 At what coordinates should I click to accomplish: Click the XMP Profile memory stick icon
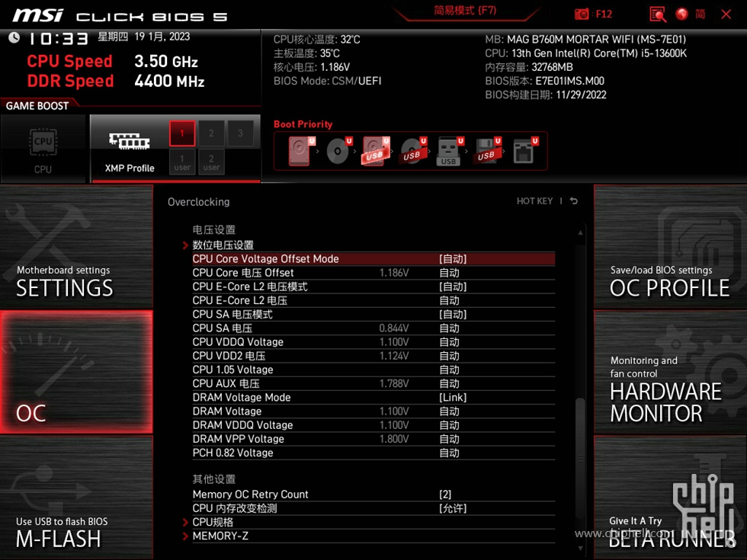(x=129, y=141)
